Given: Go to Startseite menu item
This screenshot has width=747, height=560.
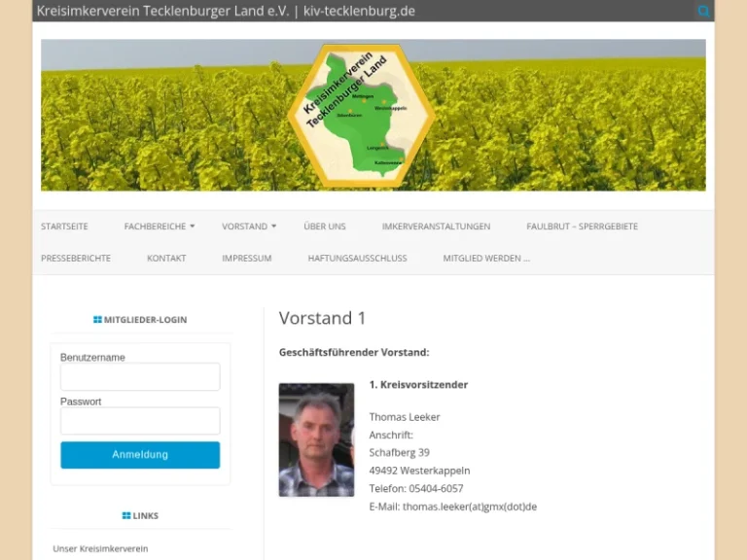Looking at the screenshot, I should 64,227.
